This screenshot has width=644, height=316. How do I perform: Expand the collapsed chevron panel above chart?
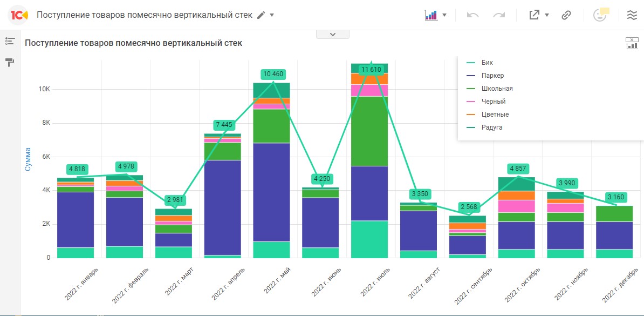click(x=332, y=34)
